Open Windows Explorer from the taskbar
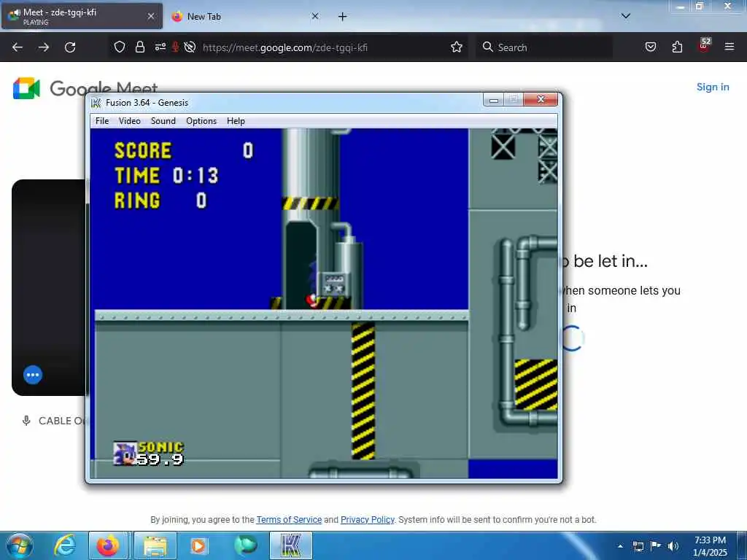The height and width of the screenshot is (560, 747). (155, 545)
